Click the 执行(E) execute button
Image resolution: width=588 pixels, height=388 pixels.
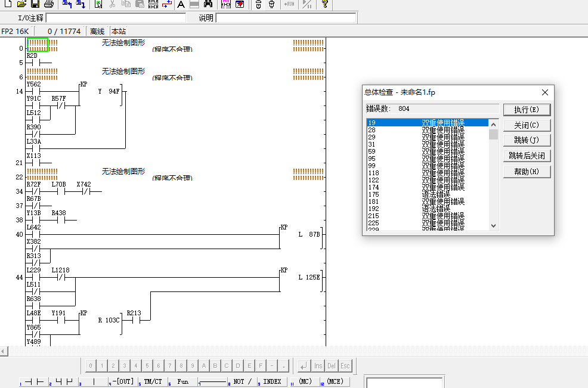(x=526, y=110)
